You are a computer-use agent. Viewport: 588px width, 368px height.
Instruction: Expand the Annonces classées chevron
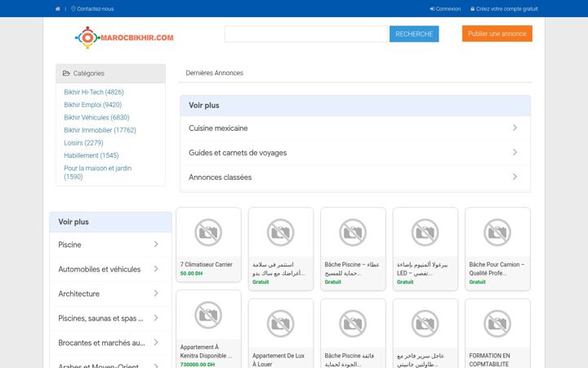point(514,177)
